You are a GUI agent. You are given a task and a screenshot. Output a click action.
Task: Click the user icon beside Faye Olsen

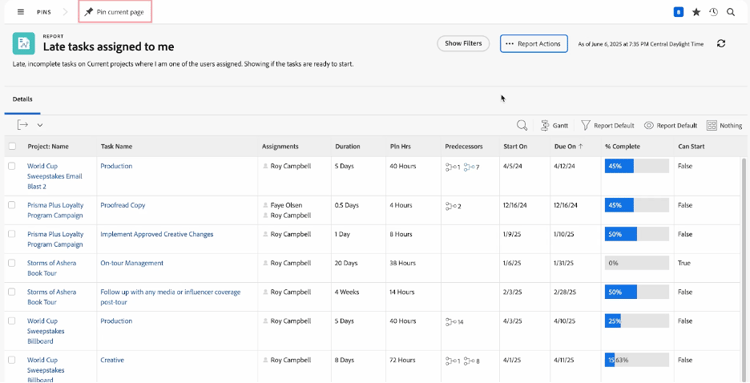pos(265,205)
